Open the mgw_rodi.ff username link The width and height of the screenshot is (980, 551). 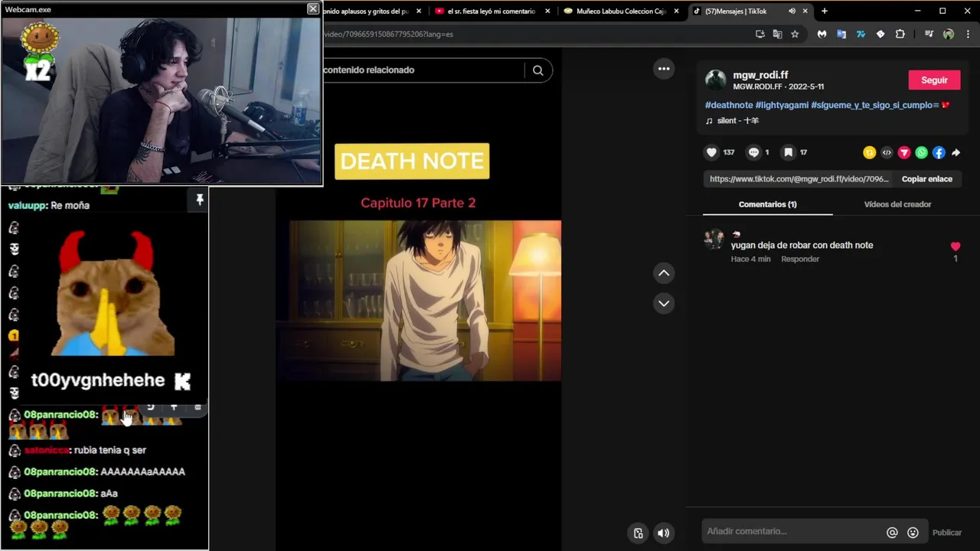pos(760,75)
